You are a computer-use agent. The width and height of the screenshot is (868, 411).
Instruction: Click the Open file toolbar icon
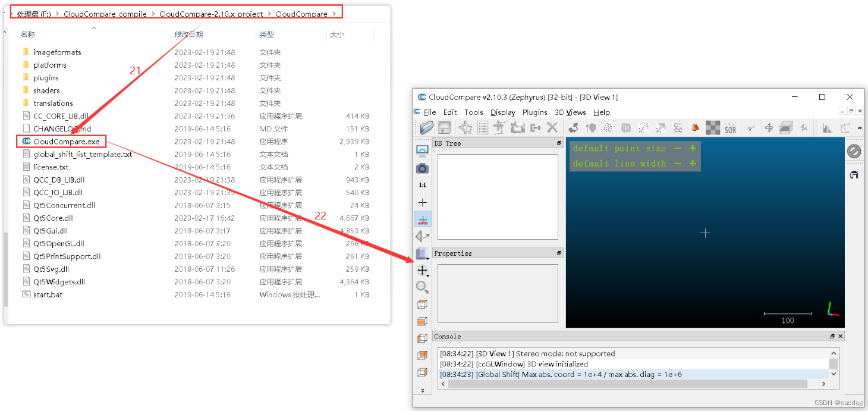point(426,127)
